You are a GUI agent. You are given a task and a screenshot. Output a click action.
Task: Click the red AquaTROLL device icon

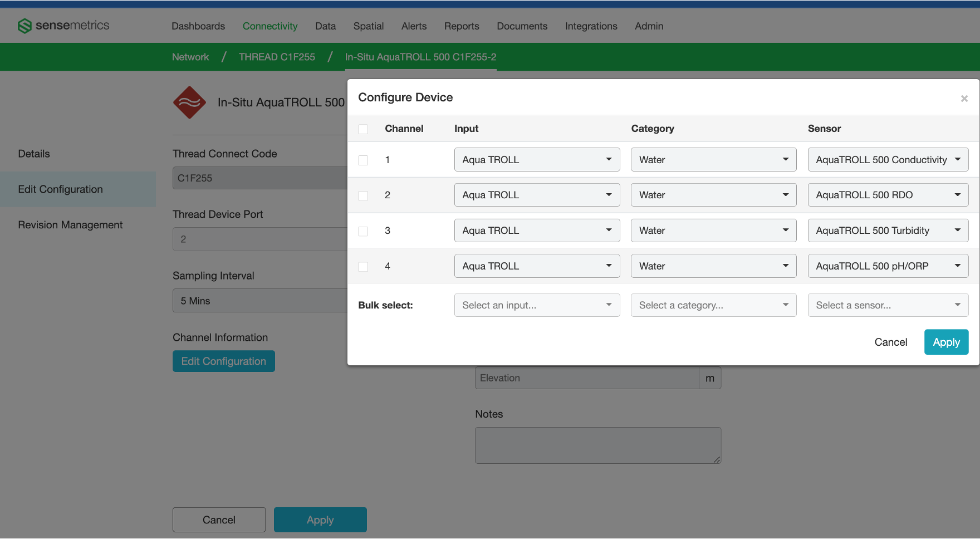coord(189,102)
